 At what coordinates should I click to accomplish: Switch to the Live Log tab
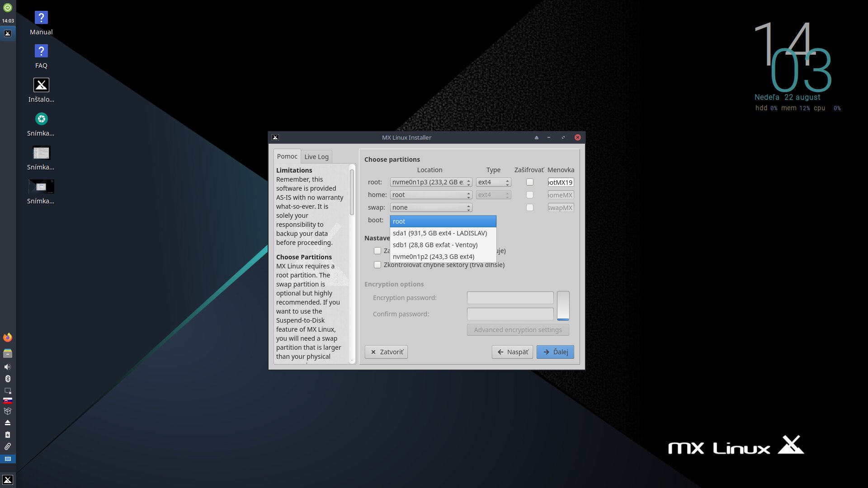coord(316,157)
